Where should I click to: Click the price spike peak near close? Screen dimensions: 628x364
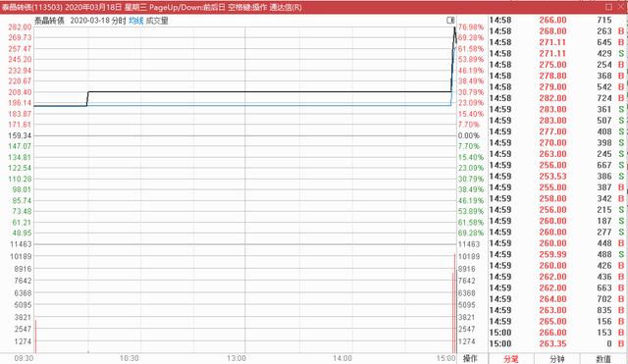coord(454,27)
